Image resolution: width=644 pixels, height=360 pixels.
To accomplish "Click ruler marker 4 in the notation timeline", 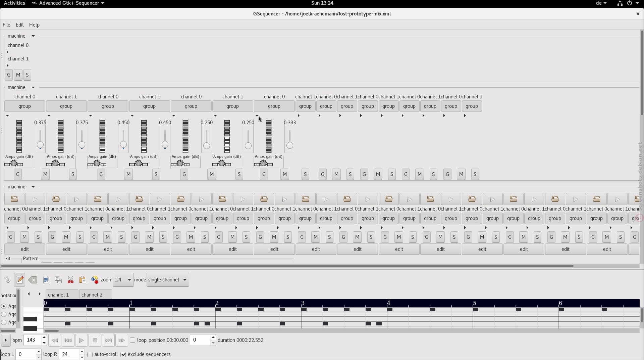I will (x=389, y=303).
